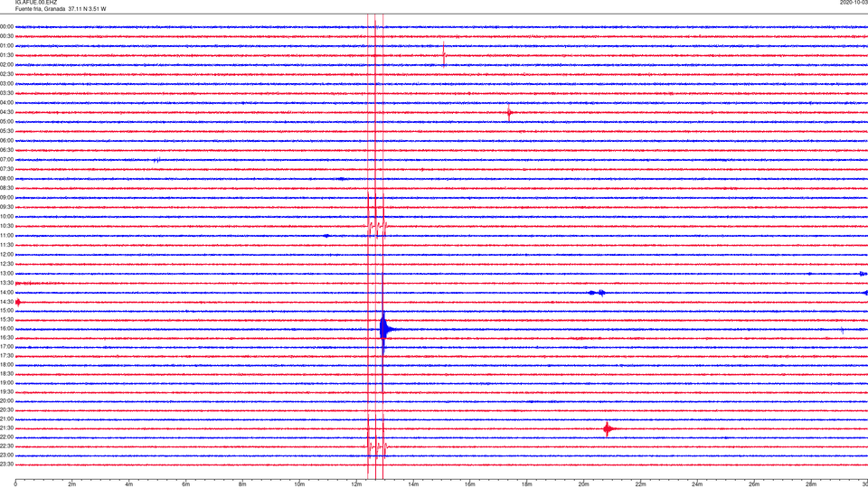The height and width of the screenshot is (488, 868).
Task: Click the small blue blip on 11:00 trace
Action: pos(326,236)
